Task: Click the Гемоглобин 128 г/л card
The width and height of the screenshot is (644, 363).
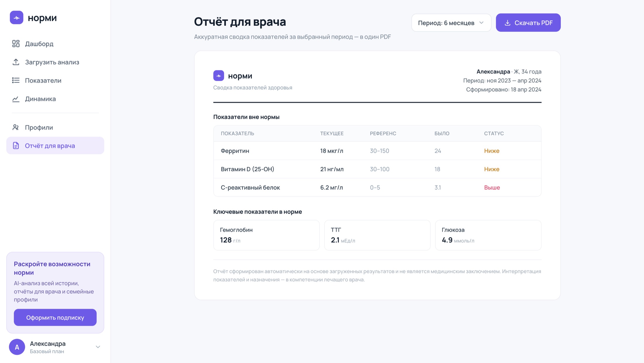Action: tap(266, 235)
